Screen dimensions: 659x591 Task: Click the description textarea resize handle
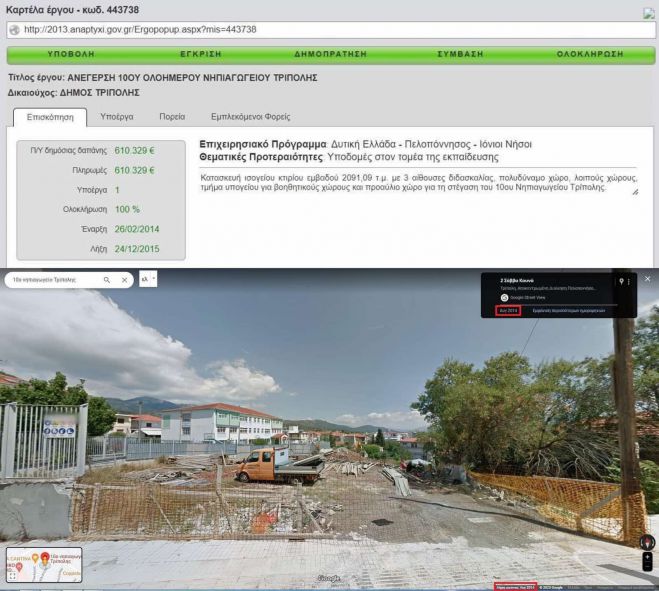635,192
